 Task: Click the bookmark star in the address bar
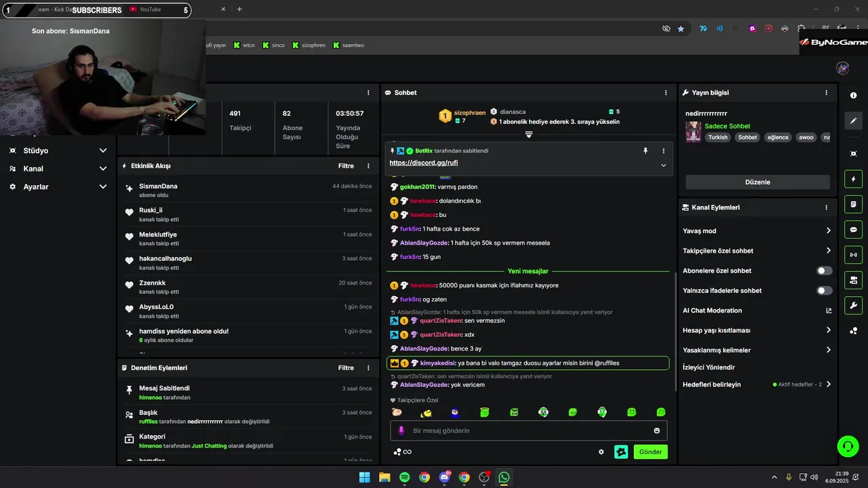tap(681, 28)
